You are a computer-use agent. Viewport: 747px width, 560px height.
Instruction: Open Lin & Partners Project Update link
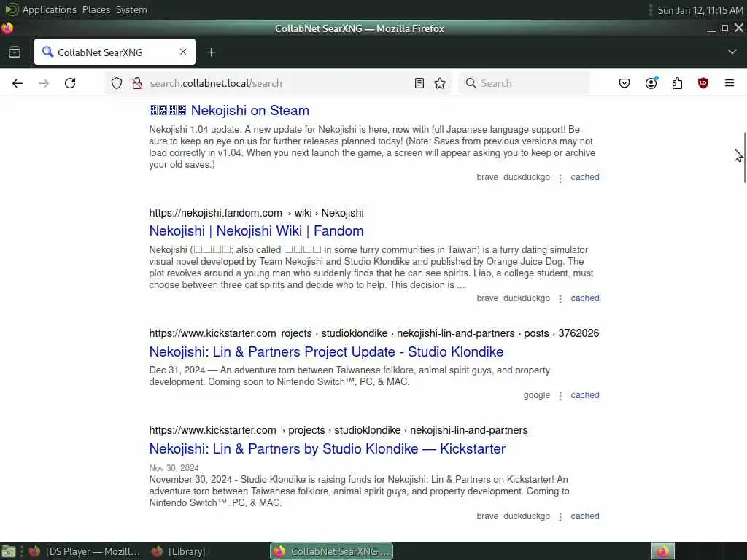pyautogui.click(x=326, y=352)
